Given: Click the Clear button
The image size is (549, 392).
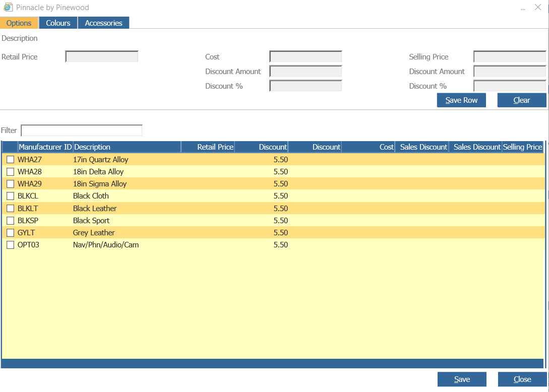Looking at the screenshot, I should pyautogui.click(x=522, y=100).
